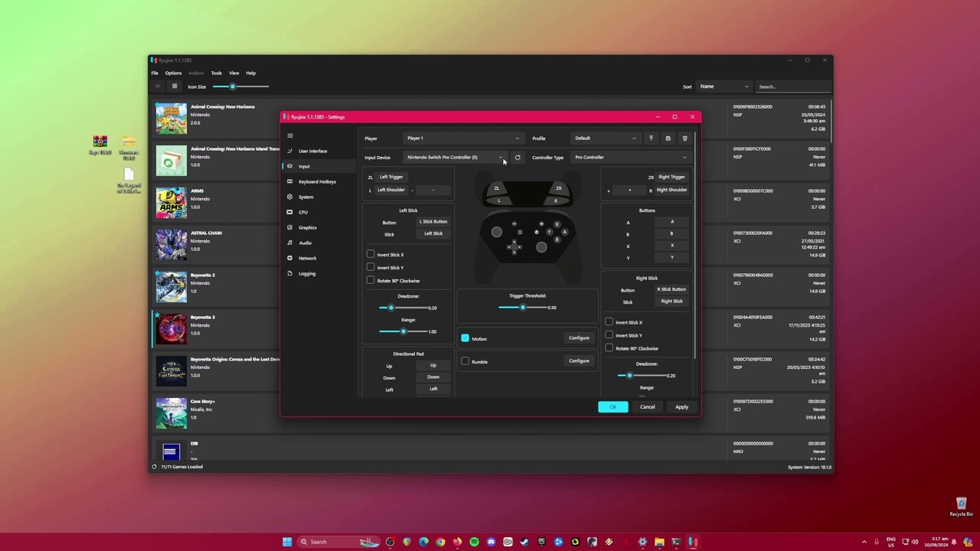Click OK to confirm settings
The width and height of the screenshot is (980, 551).
coord(613,407)
